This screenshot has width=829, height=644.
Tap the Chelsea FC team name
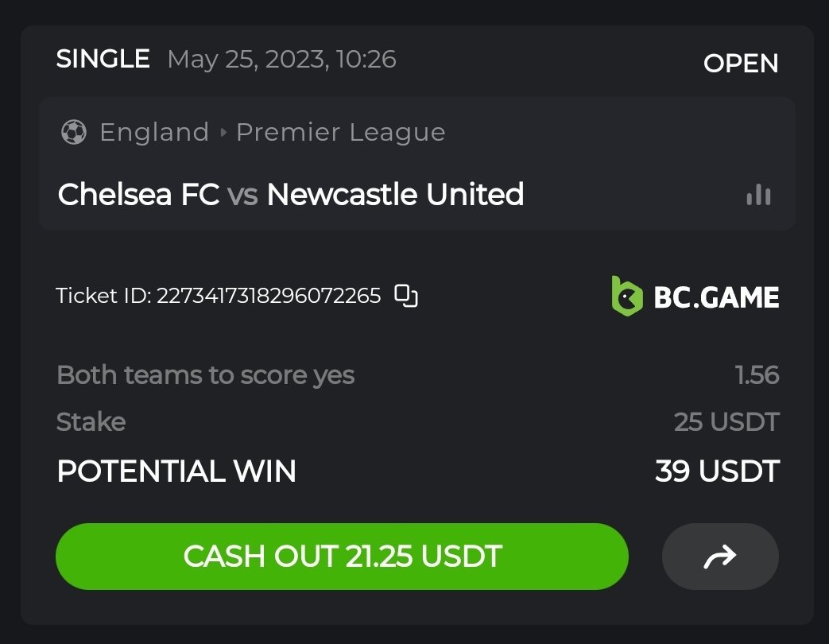[x=138, y=195]
